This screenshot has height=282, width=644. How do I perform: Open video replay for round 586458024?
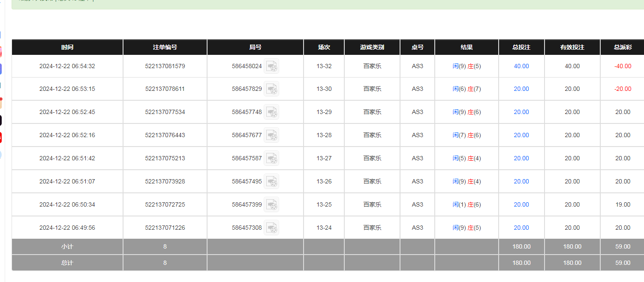coord(271,66)
